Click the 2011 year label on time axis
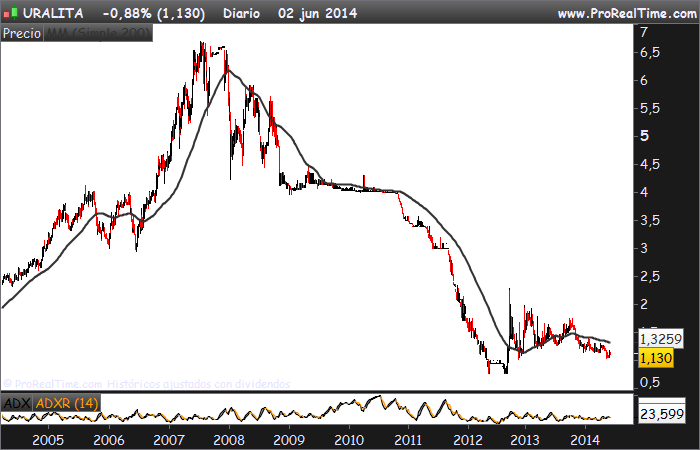Screen dimensions: 700x450 coord(408,440)
